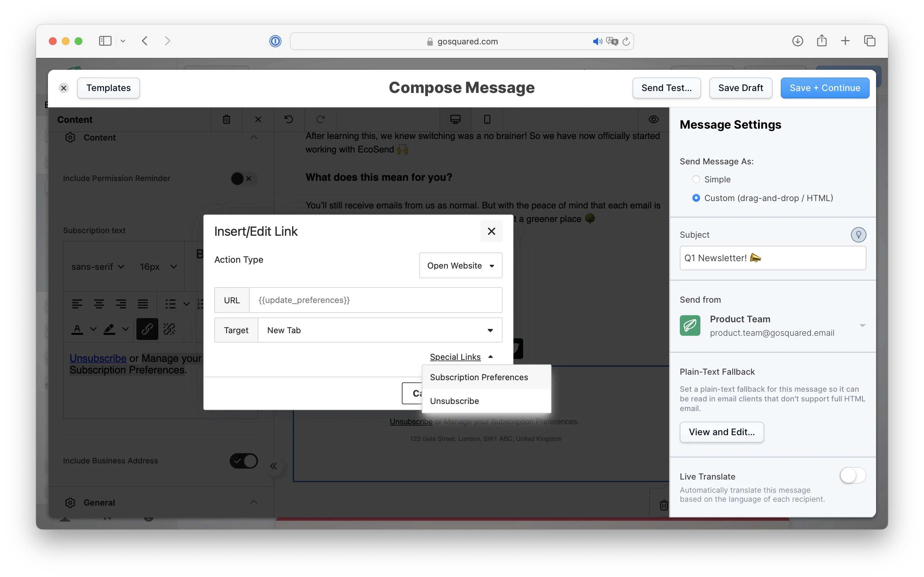Viewport: 924px width, 577px height.
Task: Open the Action Type Open Website dropdown
Action: (460, 265)
